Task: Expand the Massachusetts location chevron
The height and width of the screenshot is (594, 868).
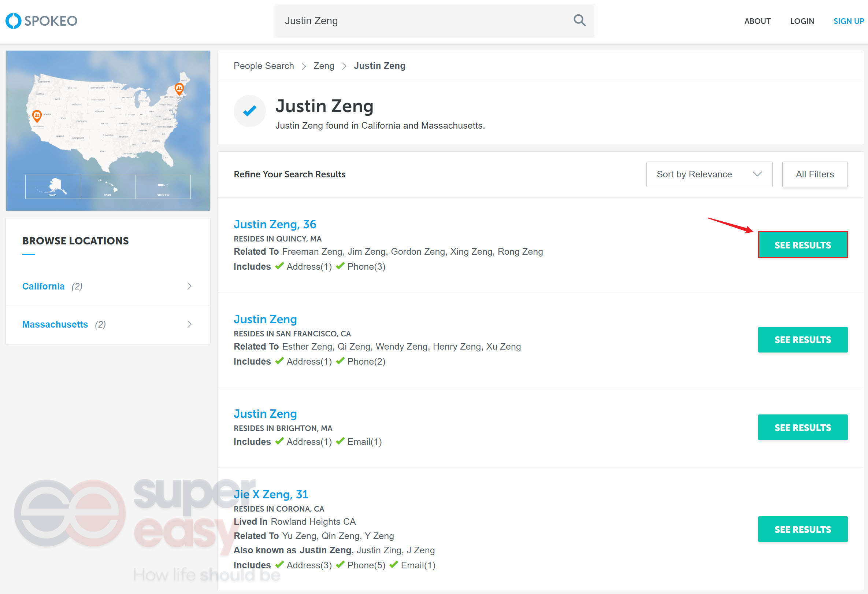Action: [189, 324]
